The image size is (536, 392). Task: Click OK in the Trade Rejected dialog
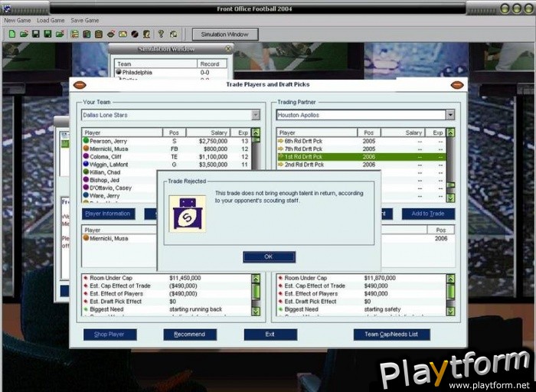269,256
